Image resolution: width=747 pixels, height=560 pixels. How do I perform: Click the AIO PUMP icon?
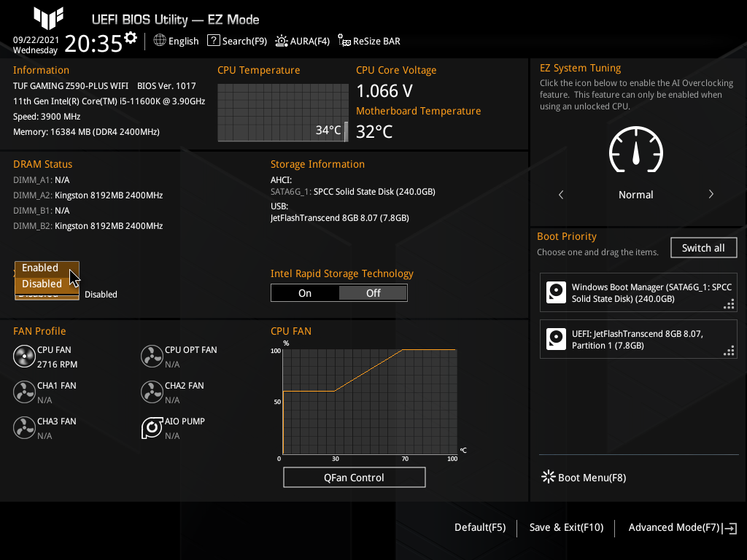152,428
